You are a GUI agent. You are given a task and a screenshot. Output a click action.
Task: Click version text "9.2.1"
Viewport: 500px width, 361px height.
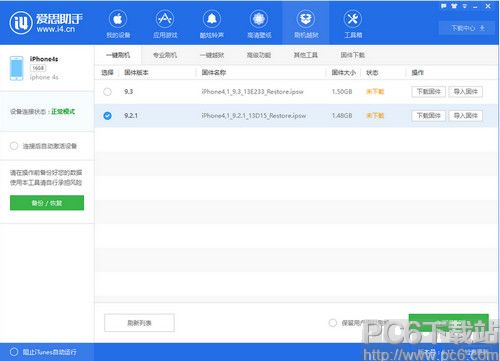(x=131, y=116)
